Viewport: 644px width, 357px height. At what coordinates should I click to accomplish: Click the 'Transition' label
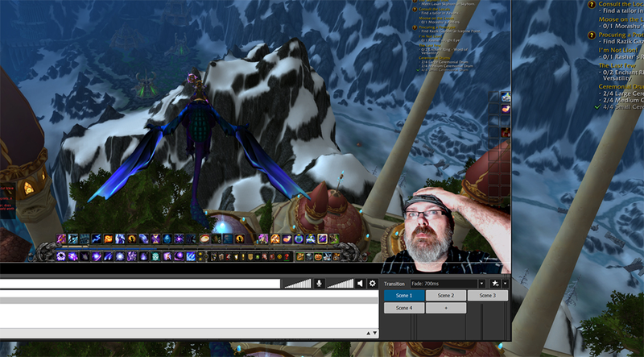(394, 284)
